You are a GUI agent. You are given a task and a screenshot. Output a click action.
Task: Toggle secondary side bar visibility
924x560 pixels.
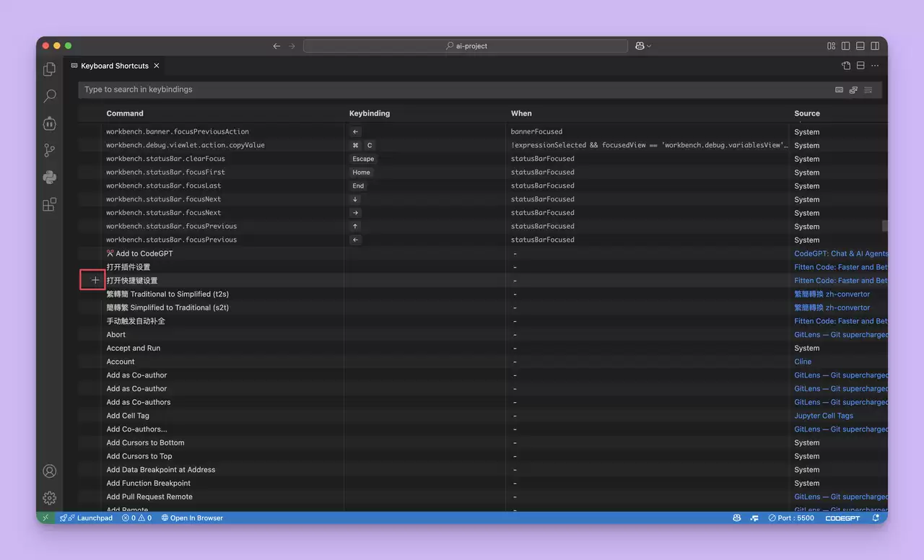point(875,46)
